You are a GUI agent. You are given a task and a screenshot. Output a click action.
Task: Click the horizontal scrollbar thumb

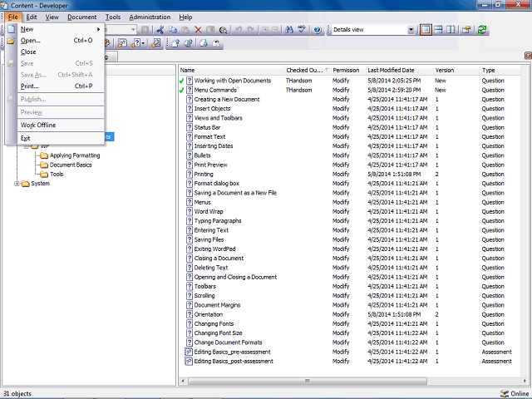(308, 381)
